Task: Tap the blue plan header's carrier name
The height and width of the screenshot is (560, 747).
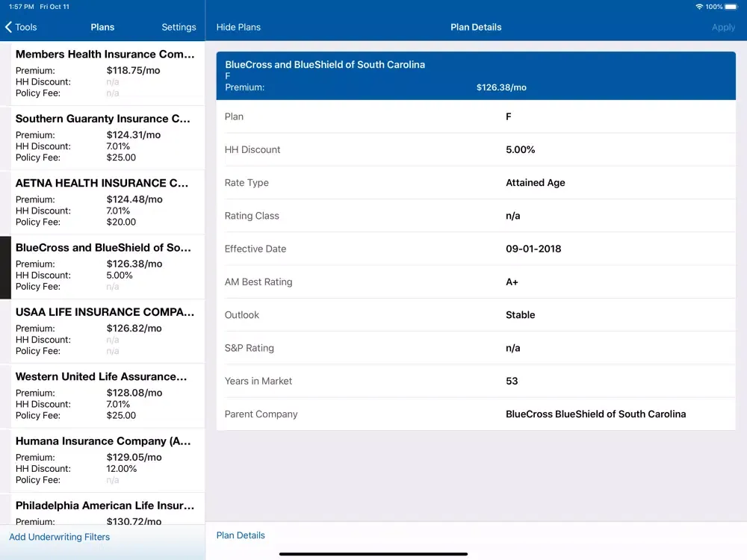Action: coord(325,64)
